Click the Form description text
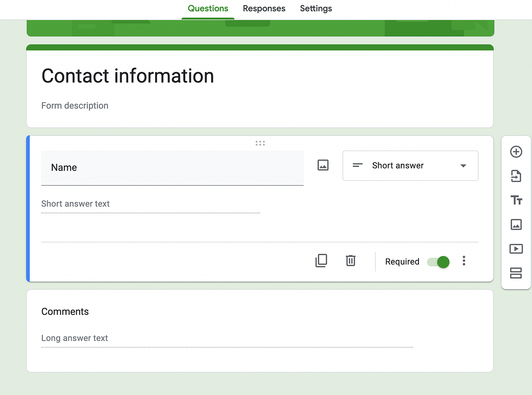Viewport: 532px width, 395px height. [x=74, y=105]
